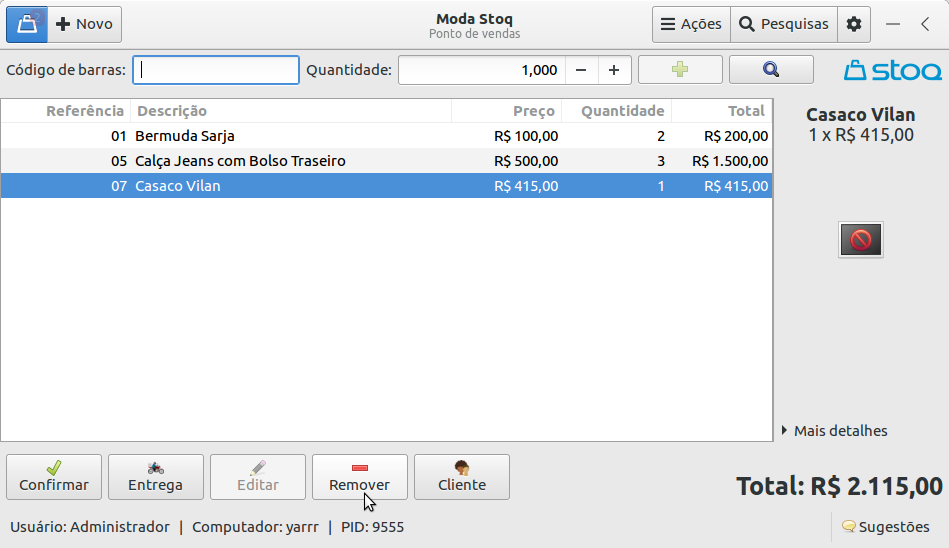Sort by Quantidade column header
This screenshot has height=548, width=949.
pos(617,111)
